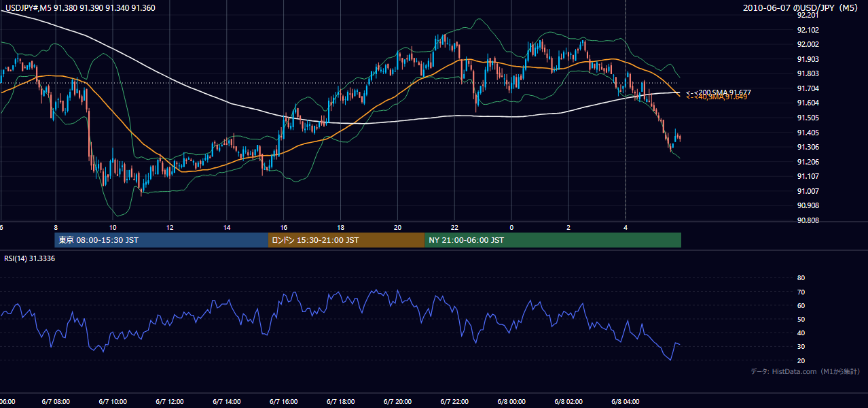Click the RSI scale value 50
The height and width of the screenshot is (408, 868).
pyautogui.click(x=801, y=319)
